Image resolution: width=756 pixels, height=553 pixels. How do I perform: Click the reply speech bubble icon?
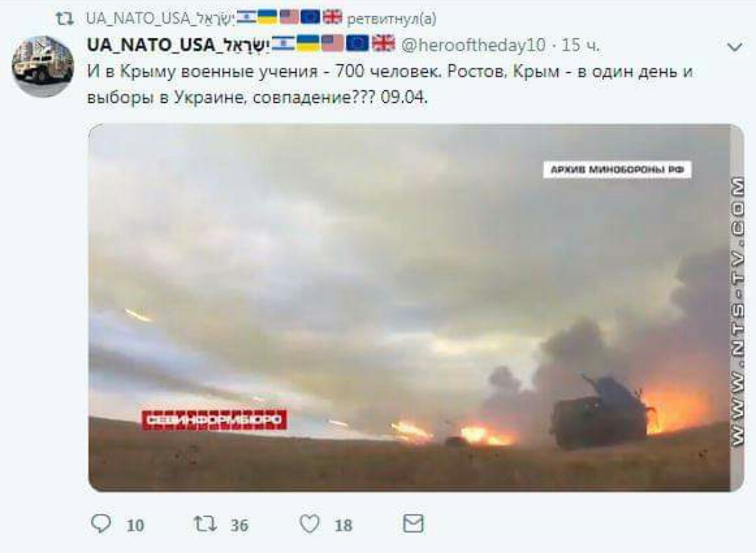click(101, 524)
